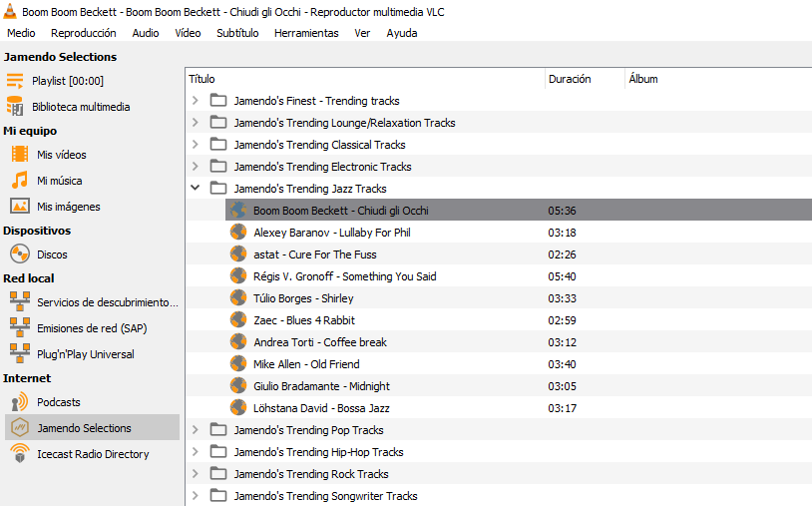Screen dimensions: 812x506
Task: Click the Plug'n'Play Universal network icon
Action: pyautogui.click(x=20, y=353)
